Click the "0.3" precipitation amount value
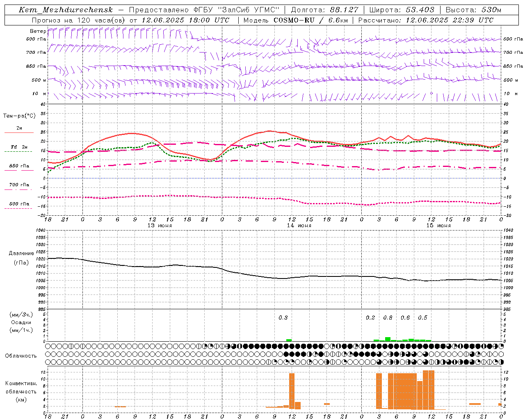 (283, 317)
